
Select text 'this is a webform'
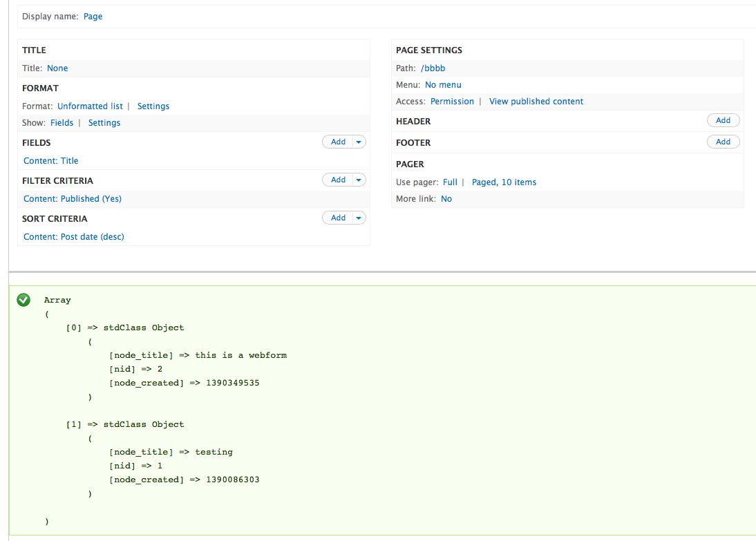click(x=241, y=355)
